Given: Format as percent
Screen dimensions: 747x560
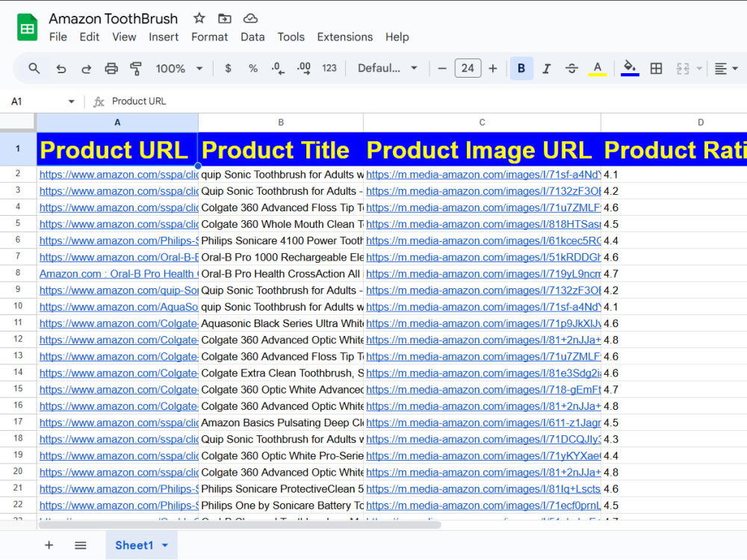Looking at the screenshot, I should 253,68.
